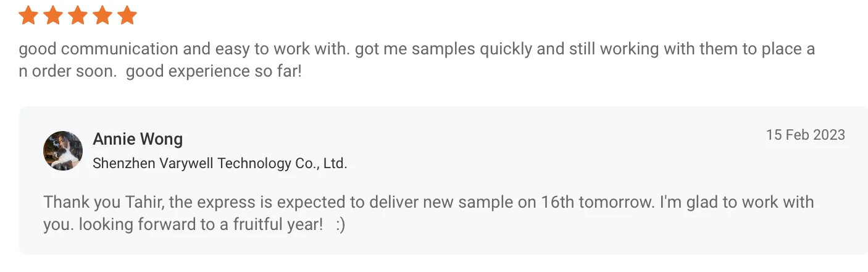Click the second orange rating star
This screenshot has width=868, height=272.
[x=53, y=15]
